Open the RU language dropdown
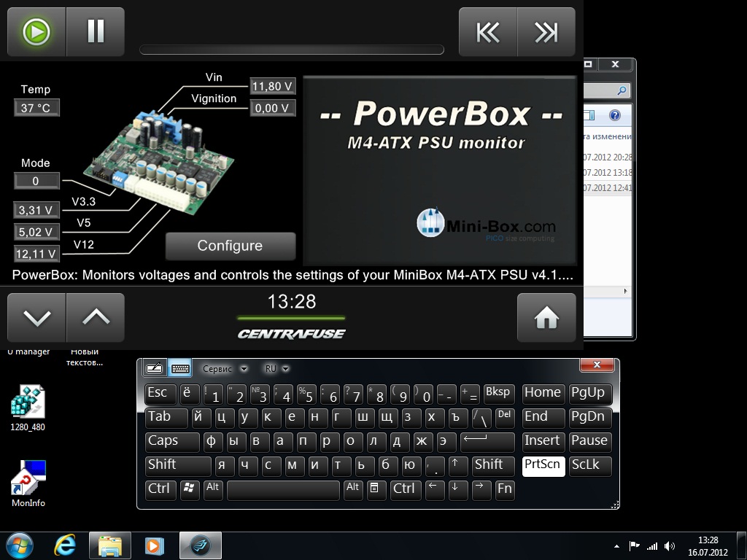Screen dimensions: 747x560 277,369
